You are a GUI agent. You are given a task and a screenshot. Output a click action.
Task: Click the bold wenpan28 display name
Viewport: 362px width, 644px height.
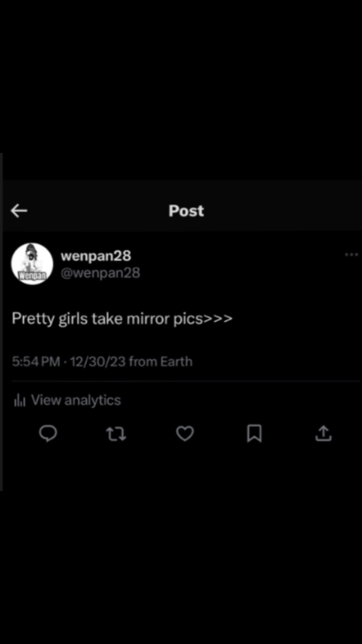[96, 256]
